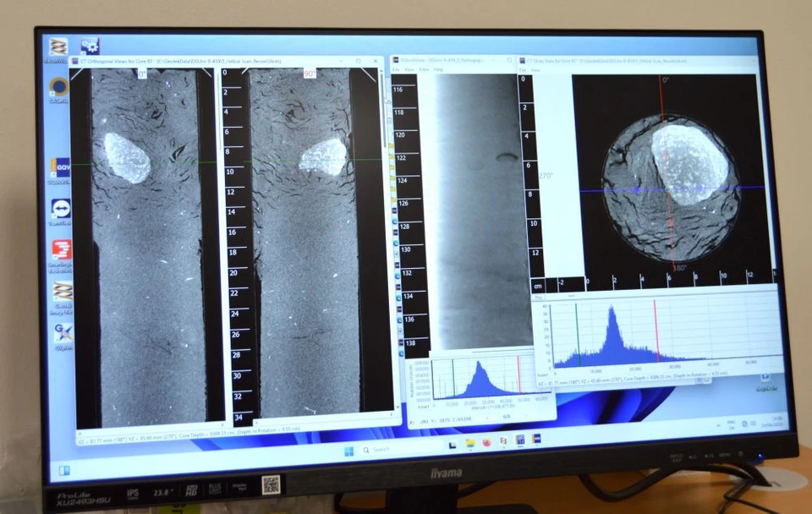The image size is (812, 514).
Task: Click Reset under the GQuickView histogram
Action: pos(424,407)
